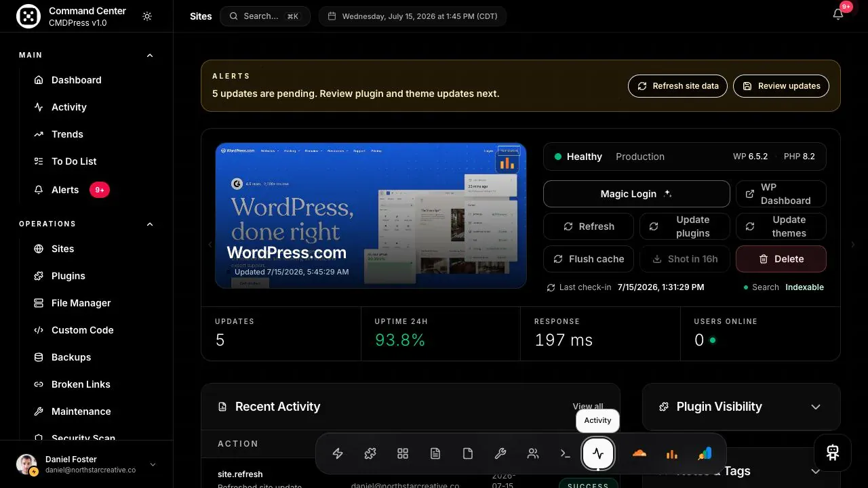Viewport: 868px width, 488px height.
Task: Click the Response 197 ms value
Action: [564, 340]
